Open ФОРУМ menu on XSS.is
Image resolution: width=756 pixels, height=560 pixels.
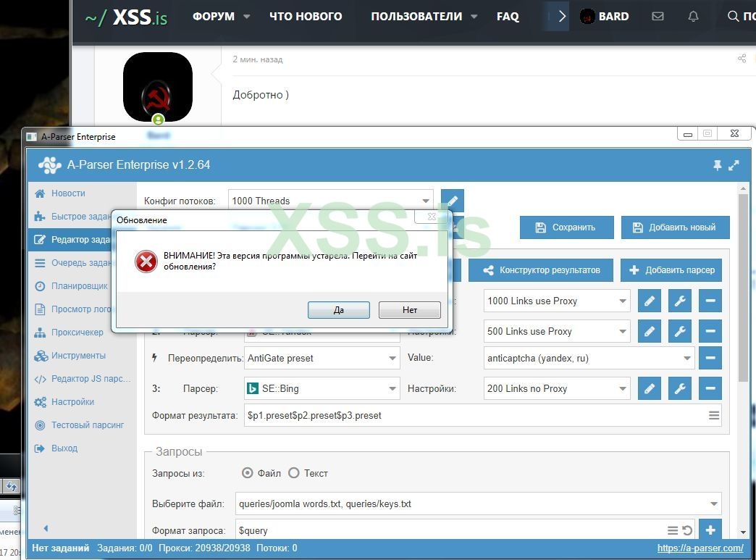221,17
